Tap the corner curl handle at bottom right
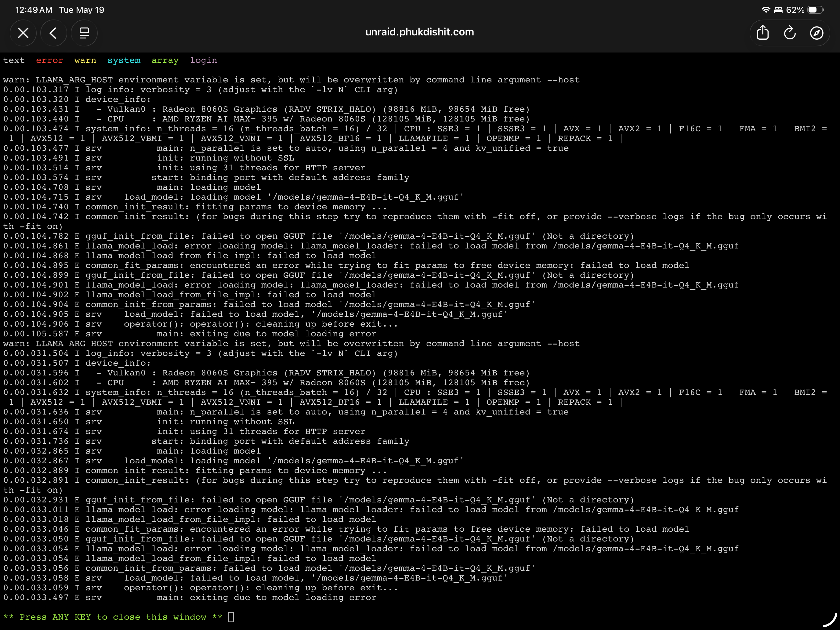The image size is (840, 630). [831, 620]
